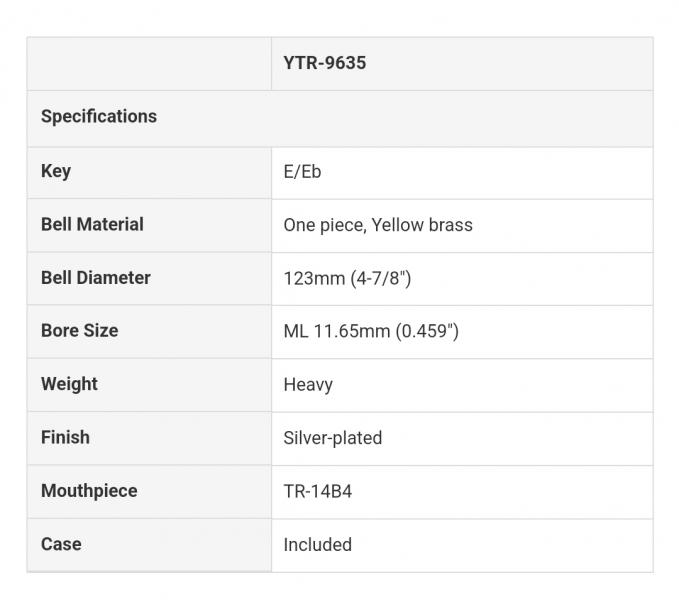This screenshot has height=600, width=679.
Task: Click the Mouthpiece row label
Action: coord(89,491)
